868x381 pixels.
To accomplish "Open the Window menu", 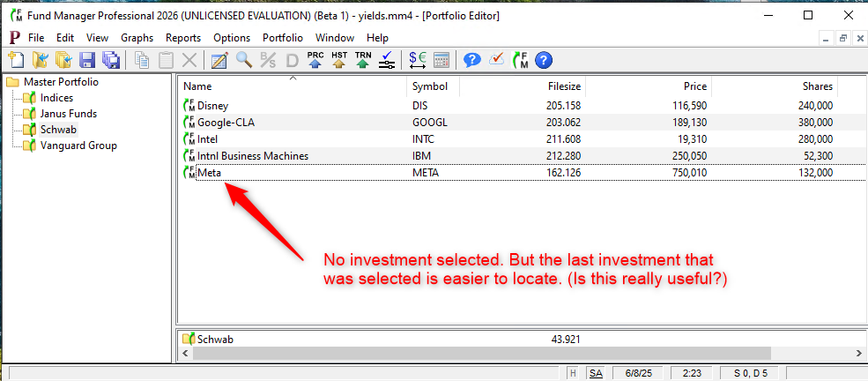I will (x=334, y=38).
